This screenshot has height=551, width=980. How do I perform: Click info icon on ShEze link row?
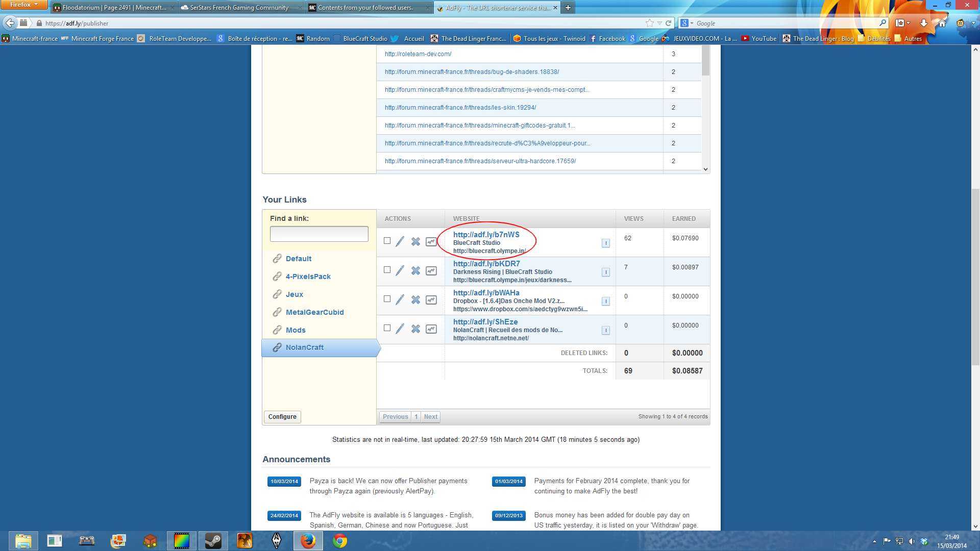pos(605,331)
